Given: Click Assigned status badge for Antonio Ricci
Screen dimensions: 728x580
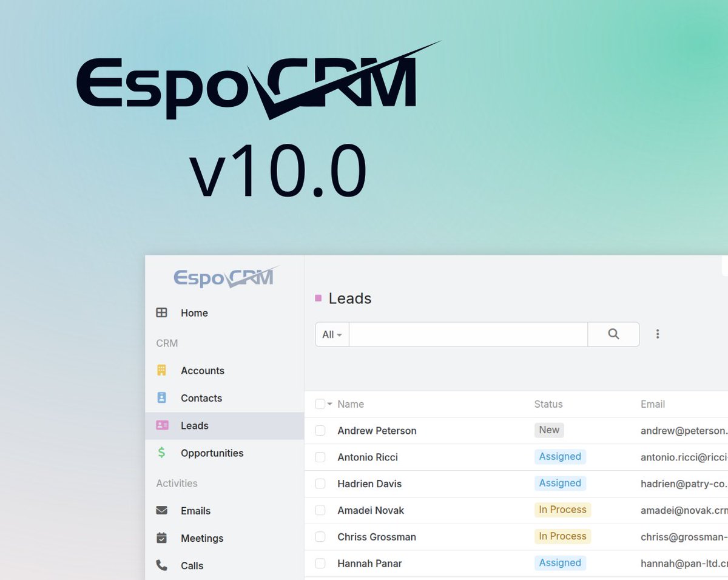Looking at the screenshot, I should [x=560, y=457].
